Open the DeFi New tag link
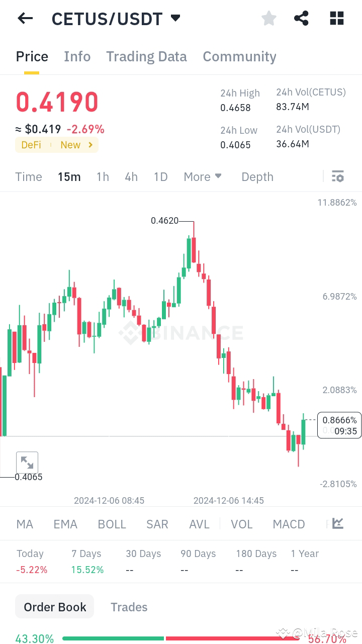 [x=56, y=145]
